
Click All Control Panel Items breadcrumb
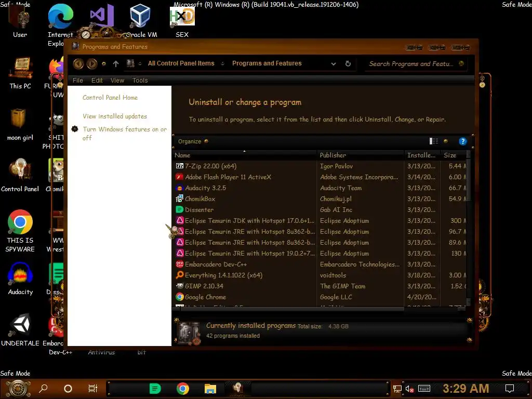click(181, 63)
